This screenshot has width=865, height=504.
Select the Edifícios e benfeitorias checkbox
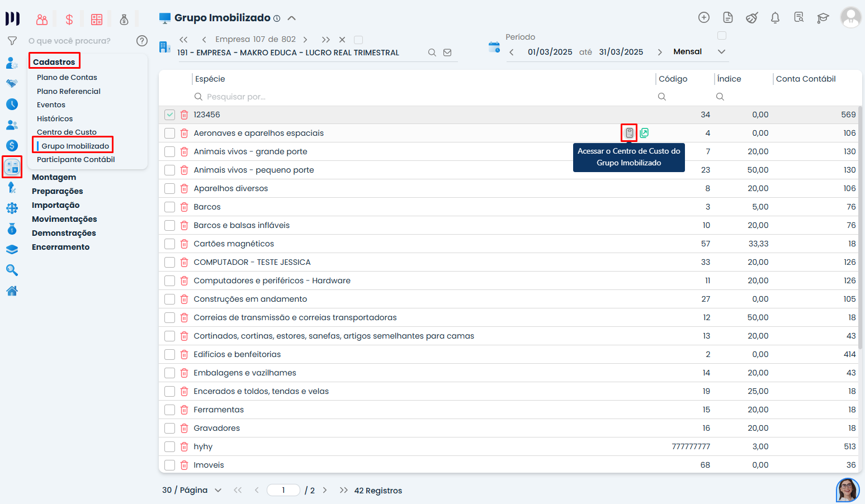pos(170,354)
